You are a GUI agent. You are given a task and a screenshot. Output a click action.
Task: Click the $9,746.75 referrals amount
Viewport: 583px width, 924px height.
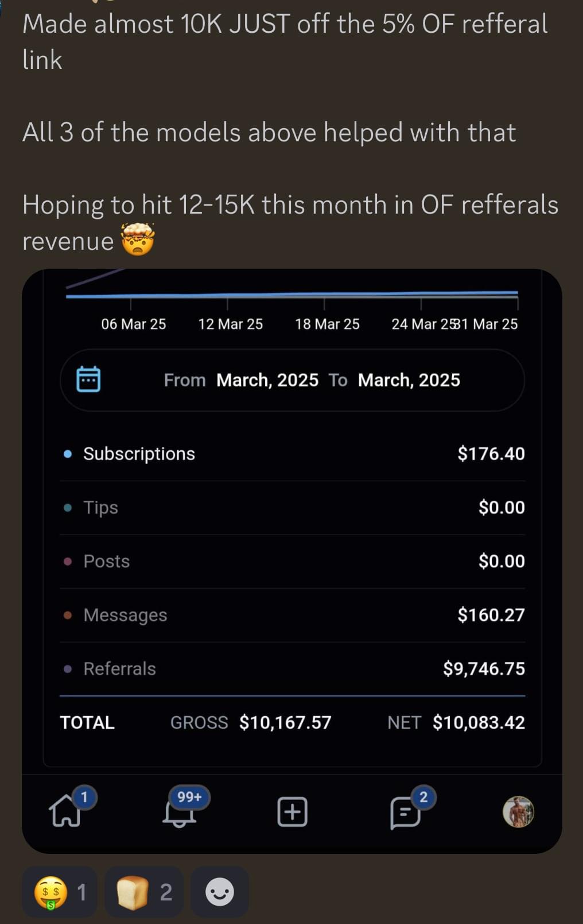click(x=483, y=668)
